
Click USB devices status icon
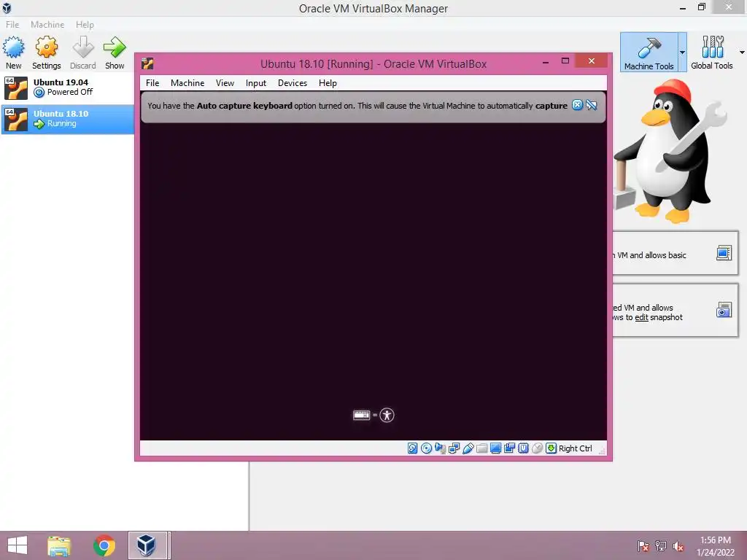click(468, 448)
